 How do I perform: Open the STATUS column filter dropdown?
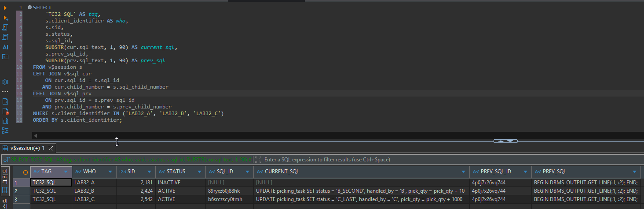coord(200,172)
